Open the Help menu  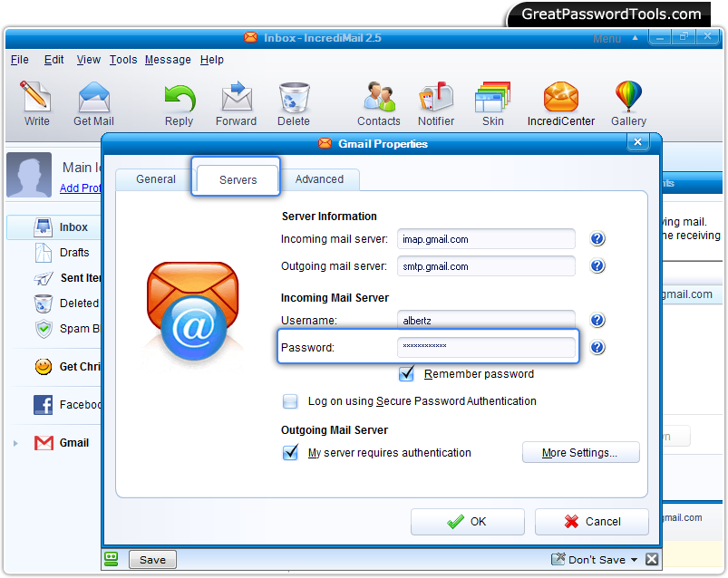[212, 60]
